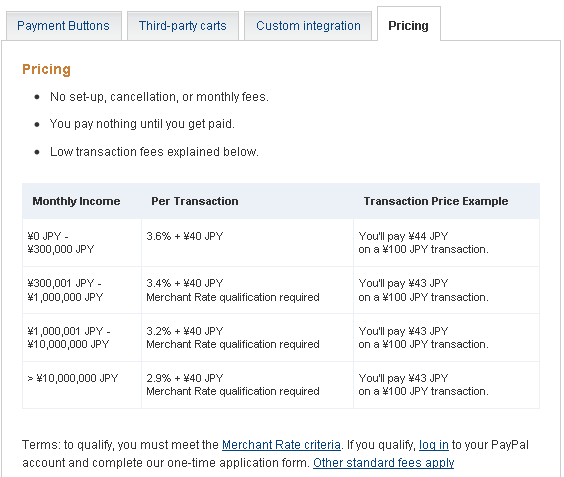Image resolution: width=564 pixels, height=477 pixels.
Task: Click the No set-up, cancellation bullet text
Action: point(159,97)
